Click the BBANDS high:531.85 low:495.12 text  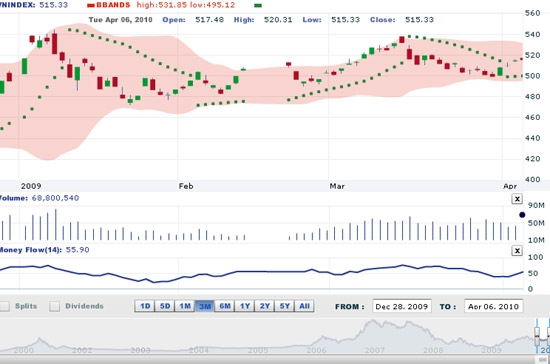pyautogui.click(x=165, y=5)
